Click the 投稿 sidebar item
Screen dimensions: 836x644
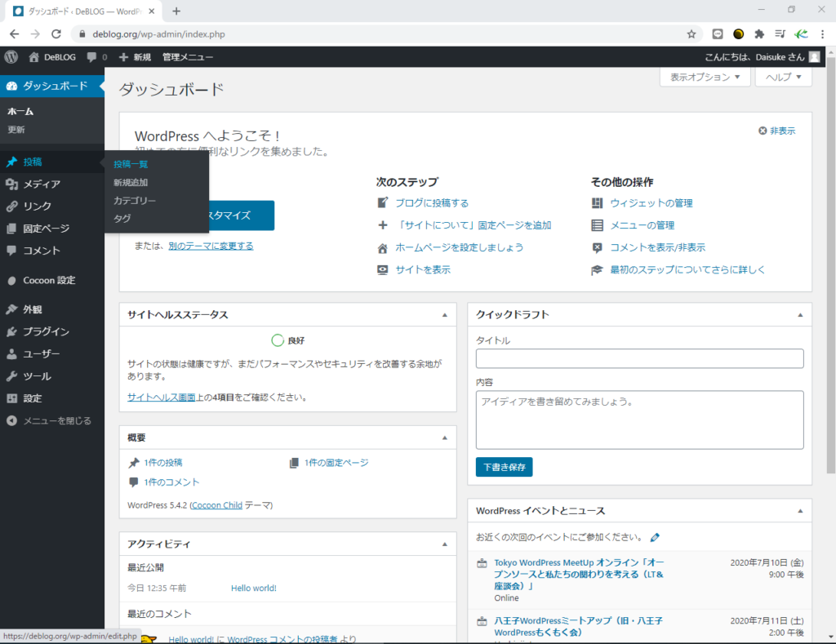tap(52, 162)
